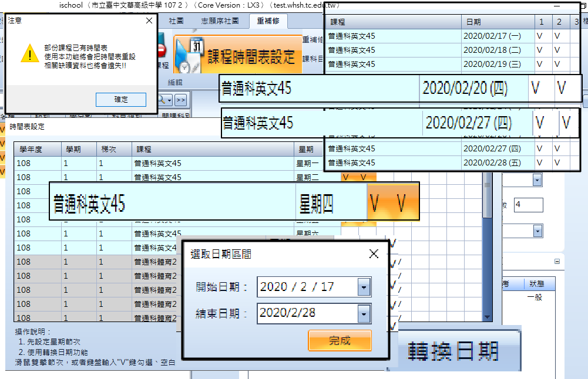Screen dimensions: 588x379
Task: Sort by the 學年度 column header
Action: click(38, 150)
